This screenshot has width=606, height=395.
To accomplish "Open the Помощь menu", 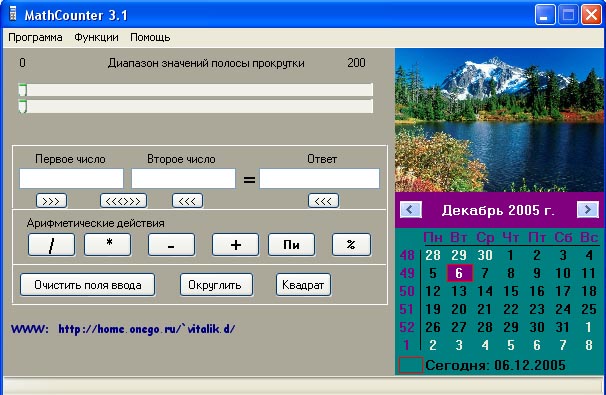I will (150, 37).
